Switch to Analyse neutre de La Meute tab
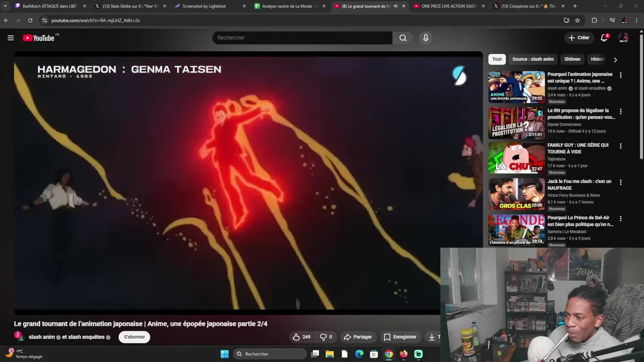The image size is (644, 362). 289,6
